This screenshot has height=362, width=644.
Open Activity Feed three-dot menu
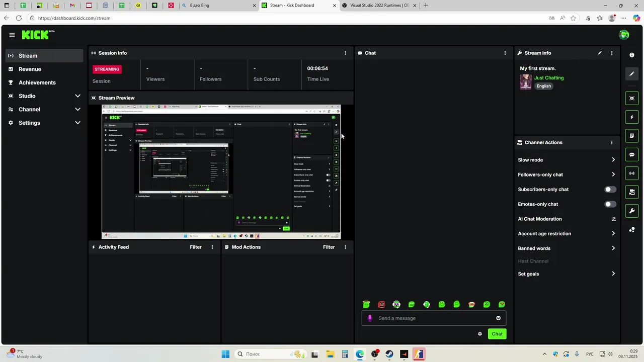coord(212,247)
